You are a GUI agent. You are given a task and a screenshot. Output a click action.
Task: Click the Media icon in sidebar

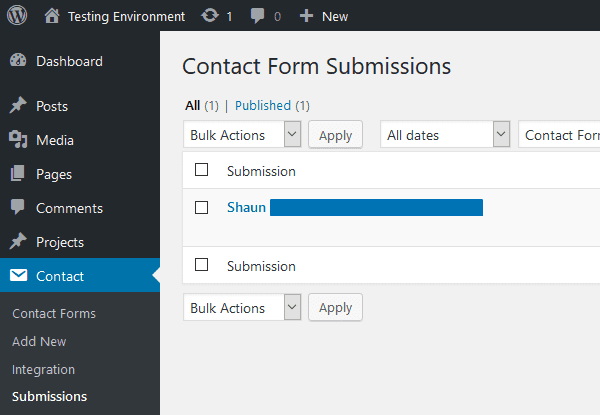pos(18,140)
